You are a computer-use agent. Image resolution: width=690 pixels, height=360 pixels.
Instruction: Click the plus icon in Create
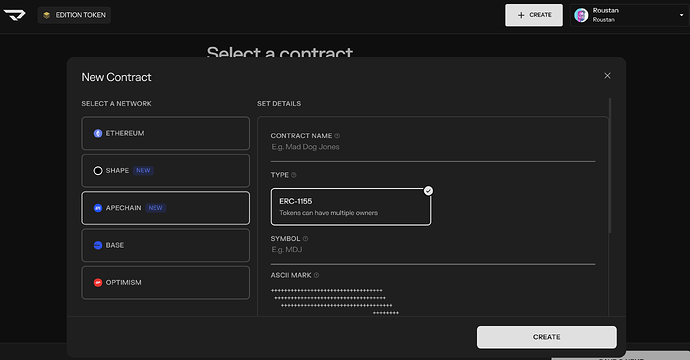[521, 15]
